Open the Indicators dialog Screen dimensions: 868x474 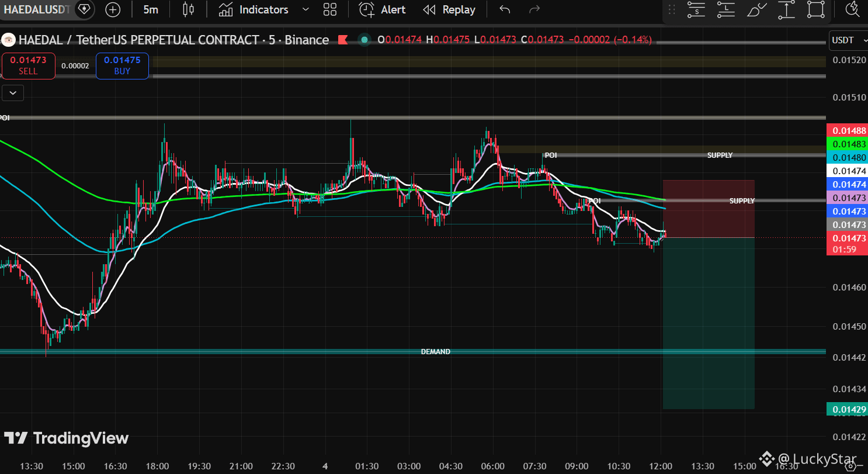pos(254,9)
